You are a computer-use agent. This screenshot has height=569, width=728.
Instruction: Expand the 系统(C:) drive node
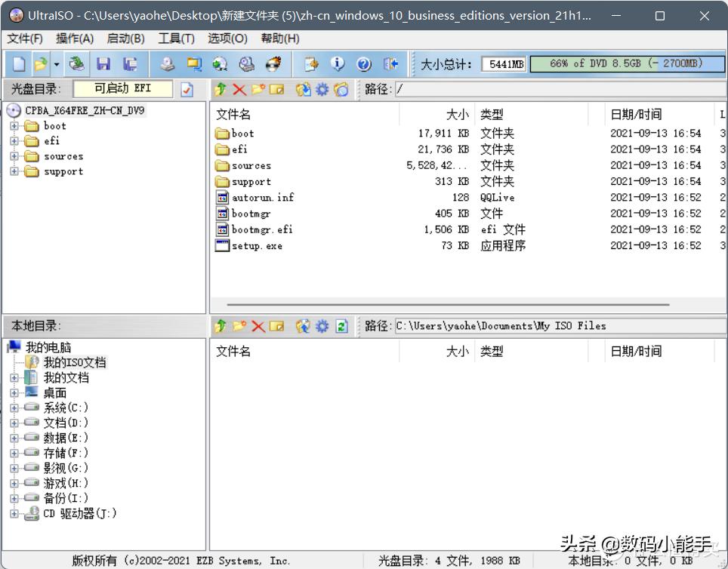pyautogui.click(x=14, y=408)
